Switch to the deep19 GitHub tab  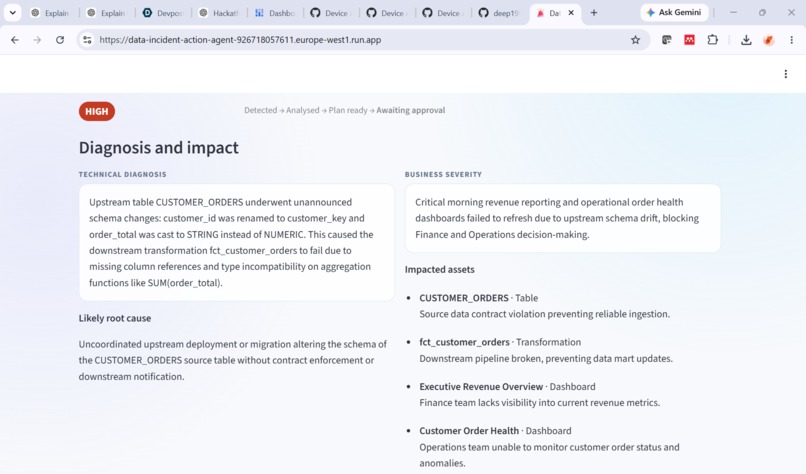pos(499,13)
